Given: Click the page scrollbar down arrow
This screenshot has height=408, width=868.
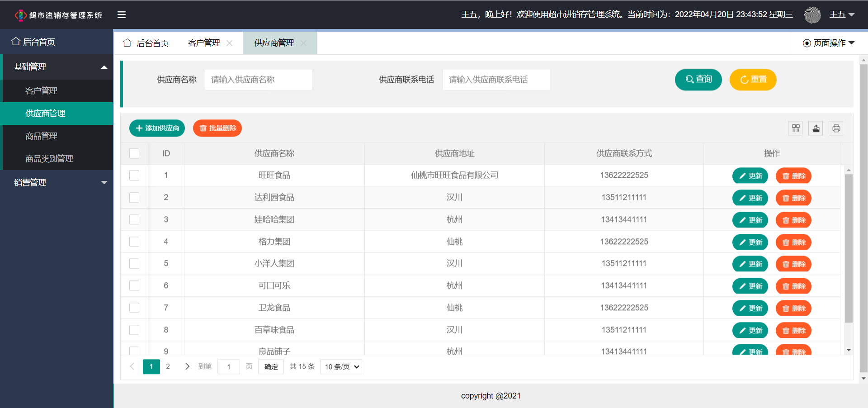Looking at the screenshot, I should point(863,379).
